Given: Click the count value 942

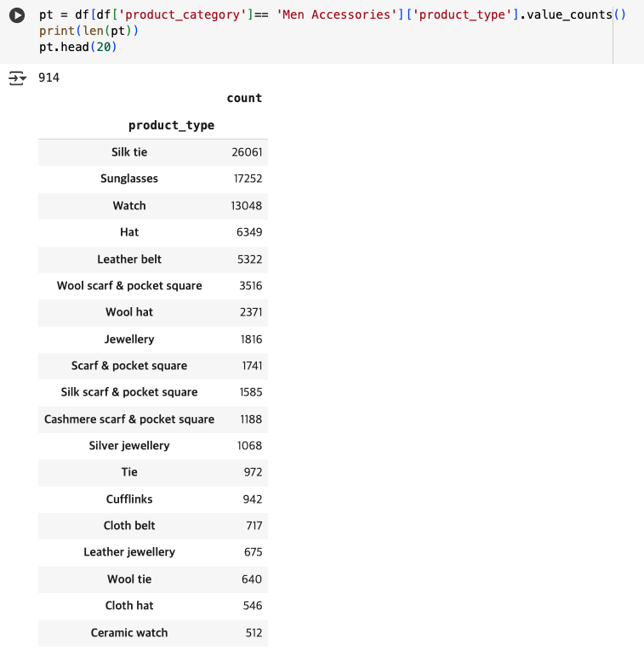Looking at the screenshot, I should click(x=253, y=499).
